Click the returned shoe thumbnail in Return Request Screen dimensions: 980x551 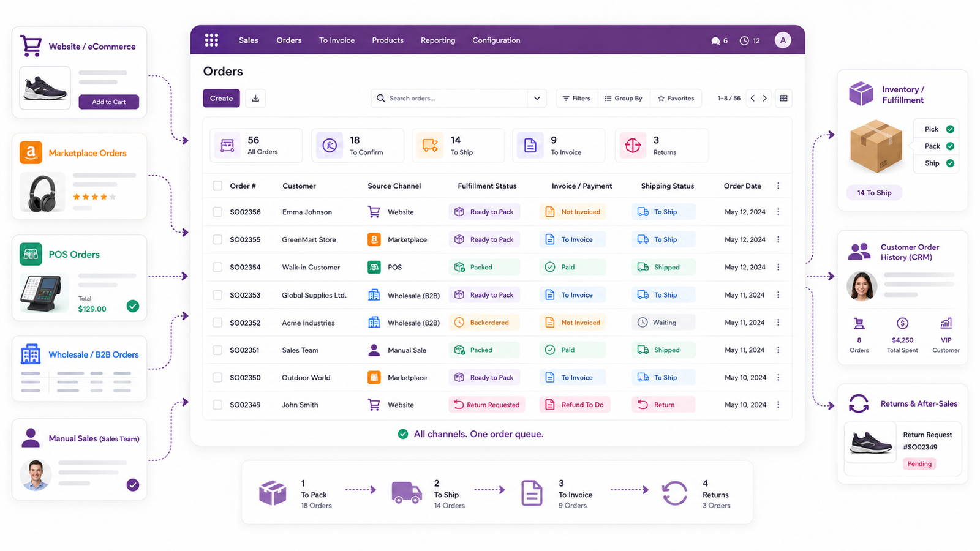[x=870, y=442]
